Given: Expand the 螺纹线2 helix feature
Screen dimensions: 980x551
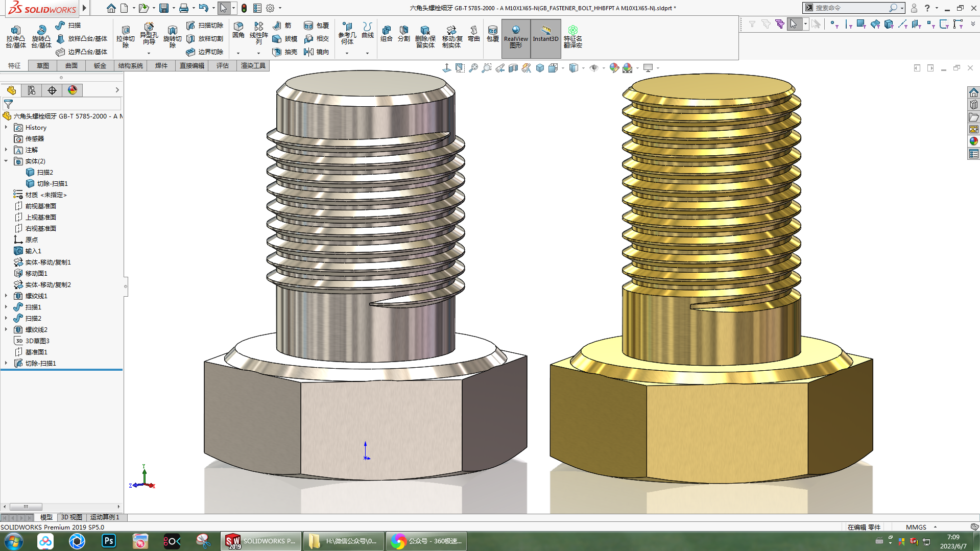Looking at the screenshot, I should [x=6, y=329].
